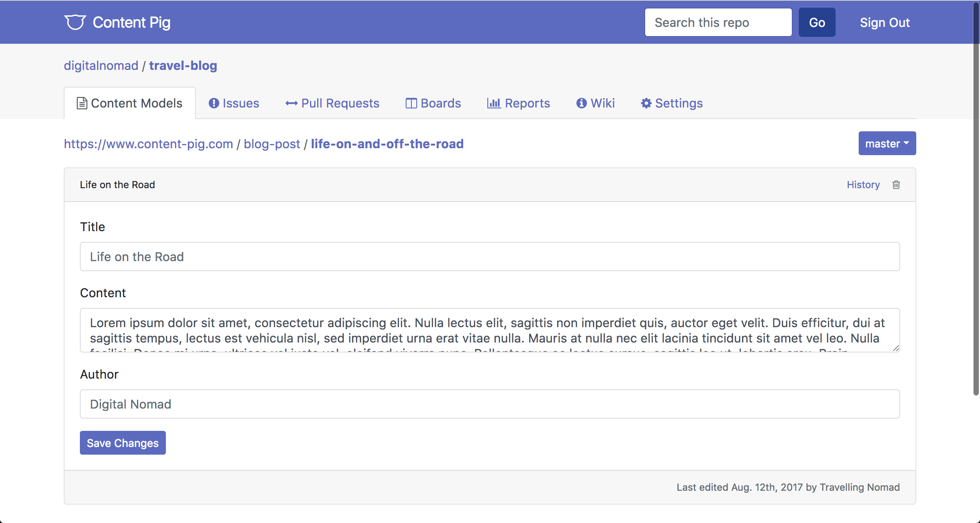Click the Boards columns icon
The image size is (980, 523).
(411, 103)
